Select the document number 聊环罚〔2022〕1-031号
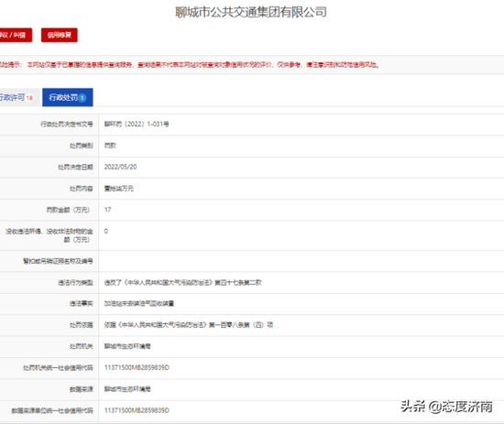Image resolution: width=504 pixels, height=424 pixels. 137,125
